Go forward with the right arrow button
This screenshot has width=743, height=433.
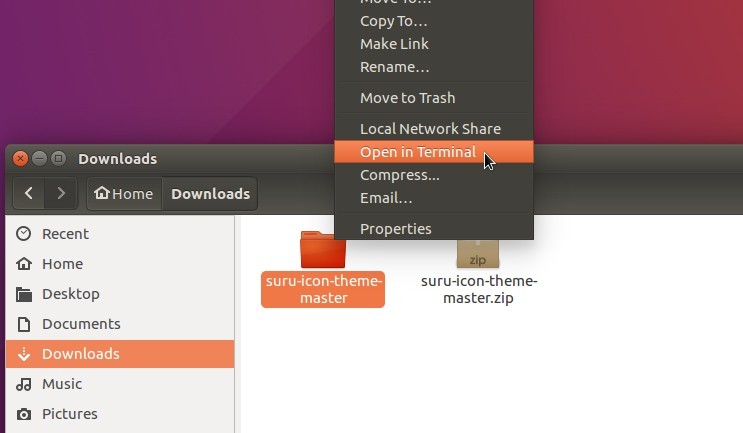(x=61, y=193)
